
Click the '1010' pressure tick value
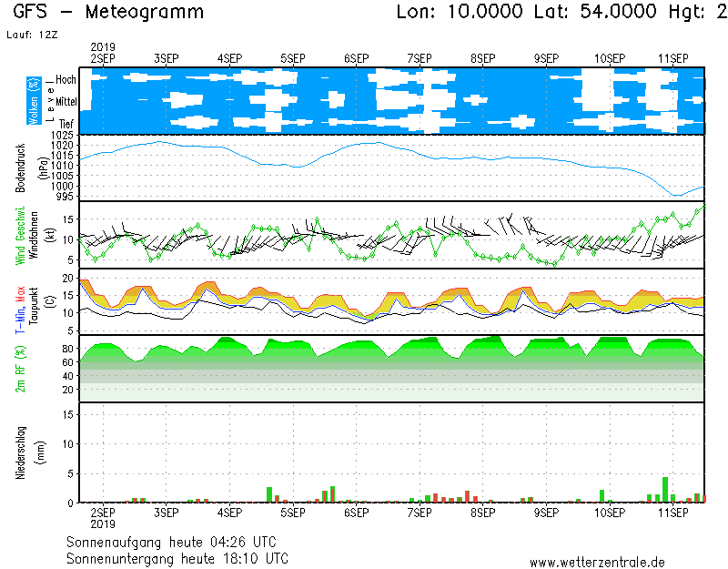(62, 166)
